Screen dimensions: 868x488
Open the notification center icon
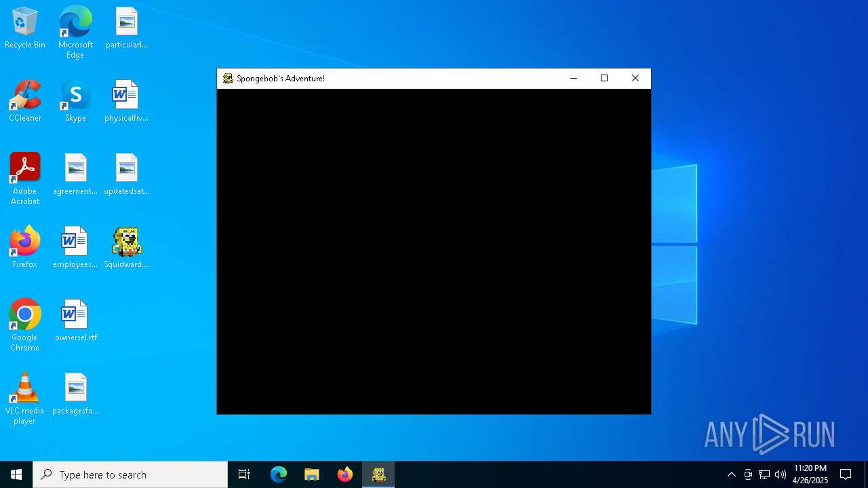coord(846,474)
